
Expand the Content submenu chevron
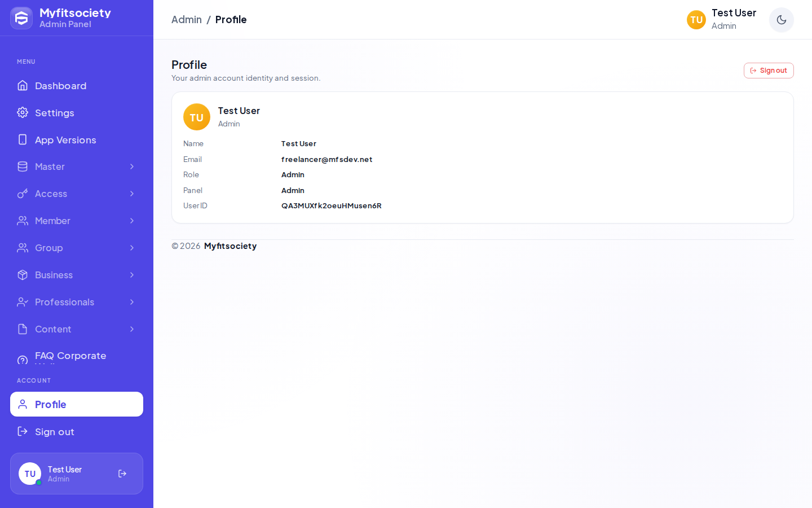pos(132,329)
